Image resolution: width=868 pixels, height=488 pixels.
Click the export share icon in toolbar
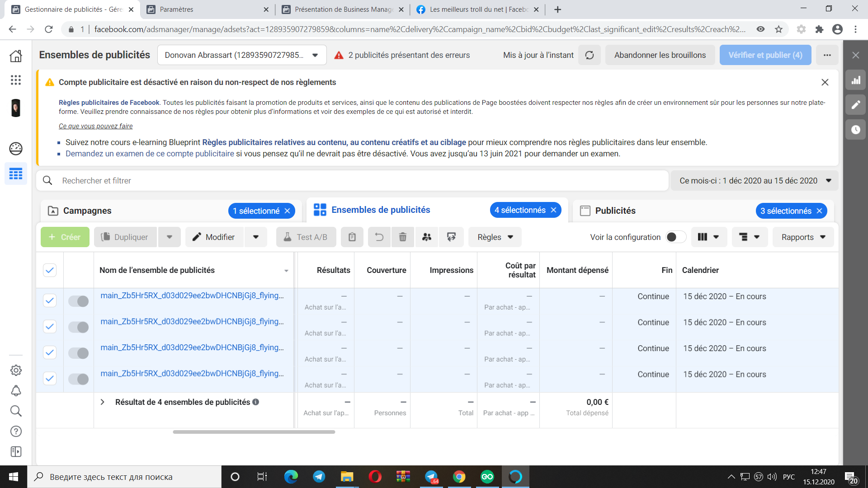(x=451, y=237)
